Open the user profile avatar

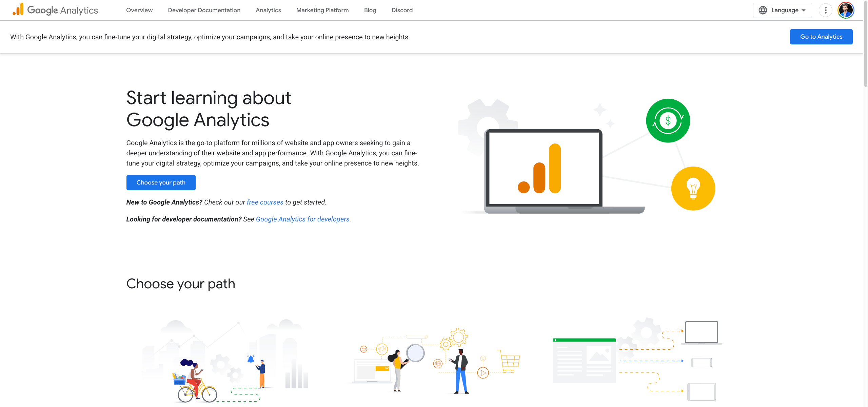coord(846,10)
